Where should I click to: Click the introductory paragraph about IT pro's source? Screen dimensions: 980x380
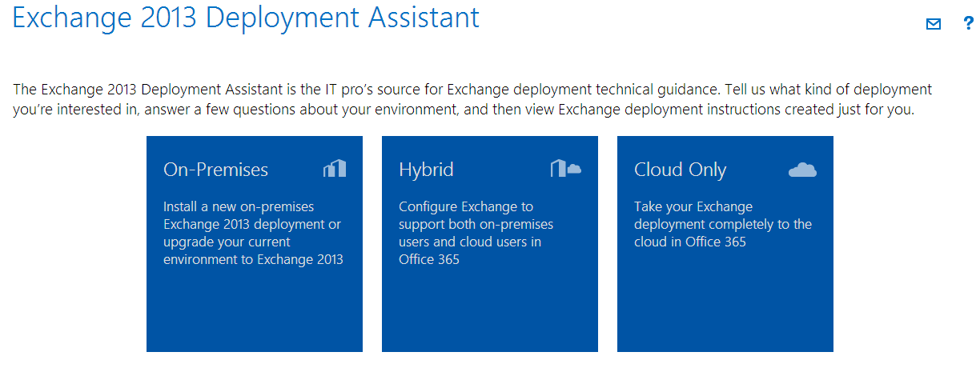click(x=472, y=99)
